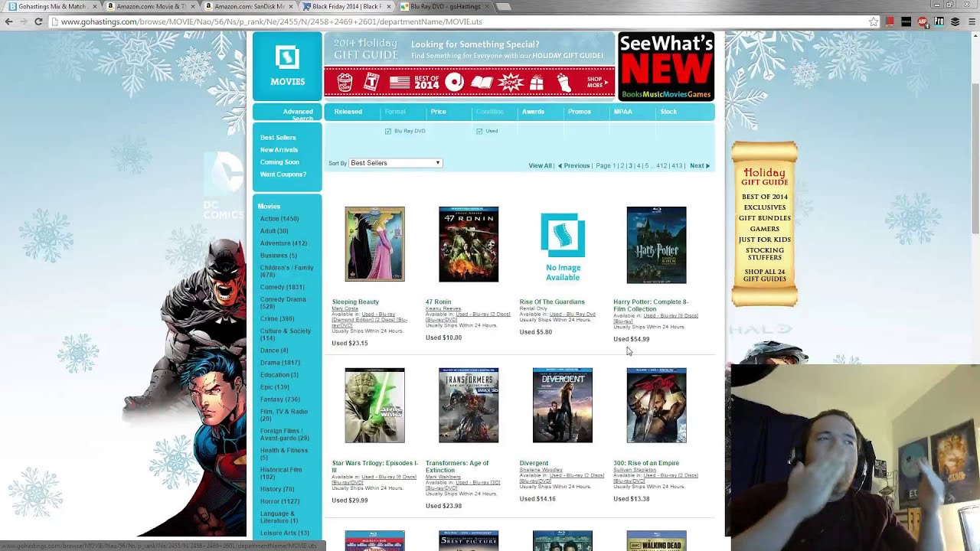Click the See What's New banner

click(x=666, y=67)
